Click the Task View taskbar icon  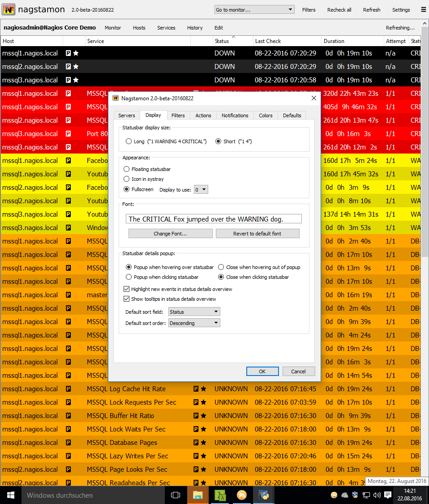[176, 495]
